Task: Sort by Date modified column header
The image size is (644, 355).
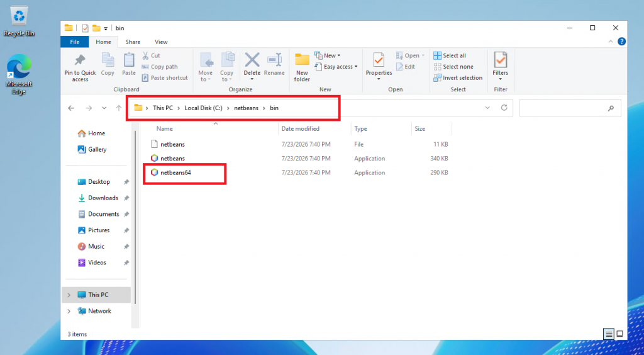Action: [300, 128]
